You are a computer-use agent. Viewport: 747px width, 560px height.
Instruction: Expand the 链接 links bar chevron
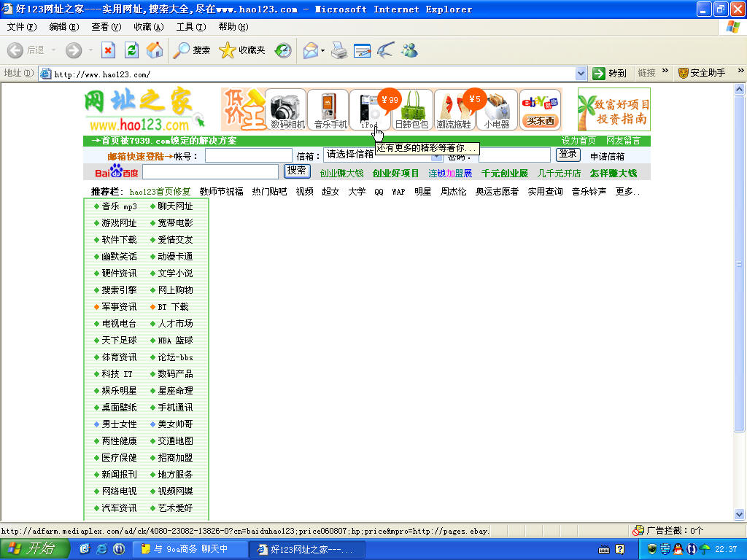[x=665, y=71]
